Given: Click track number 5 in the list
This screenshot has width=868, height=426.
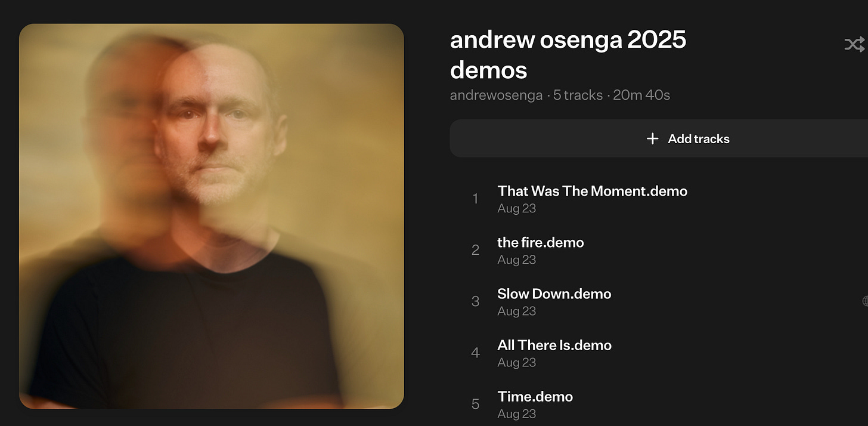Looking at the screenshot, I should [x=475, y=404].
